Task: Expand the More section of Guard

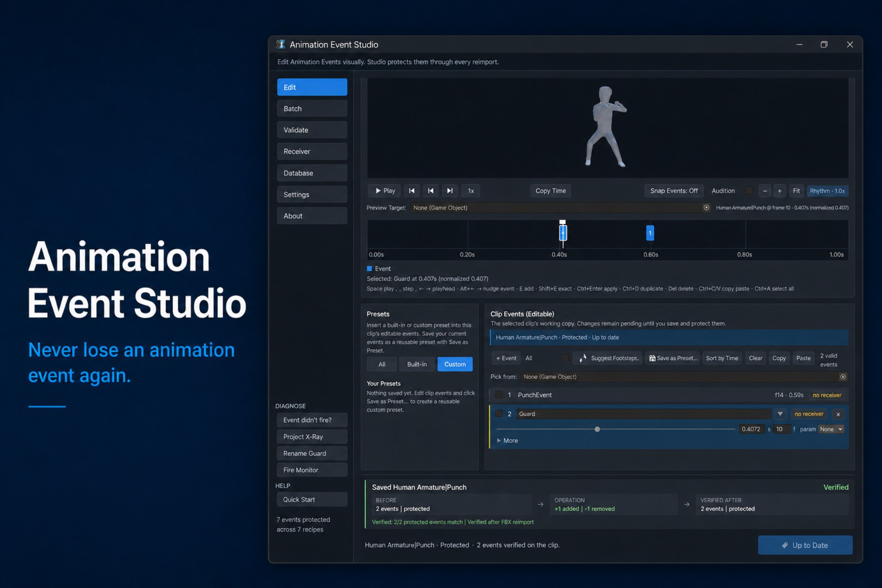Action: click(507, 441)
